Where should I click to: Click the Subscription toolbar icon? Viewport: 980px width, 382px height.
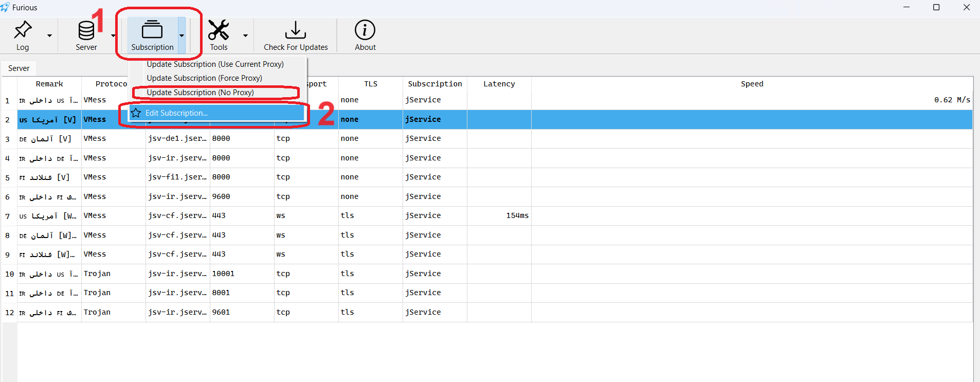152,30
